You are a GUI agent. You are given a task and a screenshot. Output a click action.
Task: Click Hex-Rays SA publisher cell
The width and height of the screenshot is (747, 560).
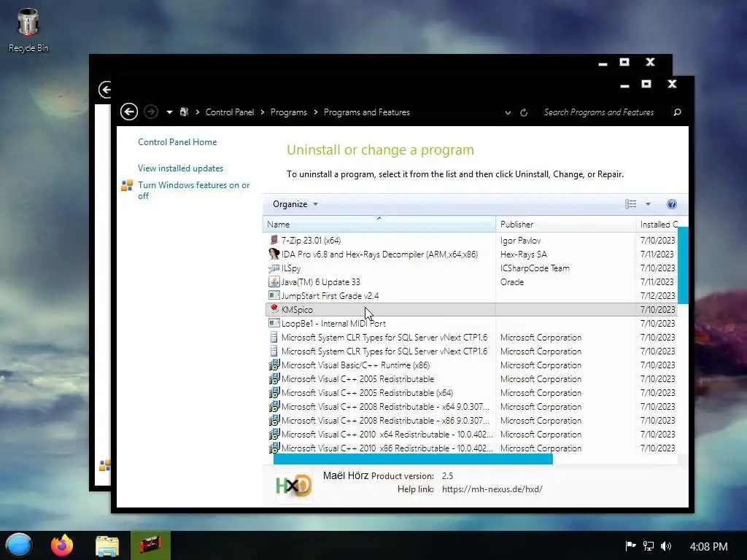pos(524,254)
